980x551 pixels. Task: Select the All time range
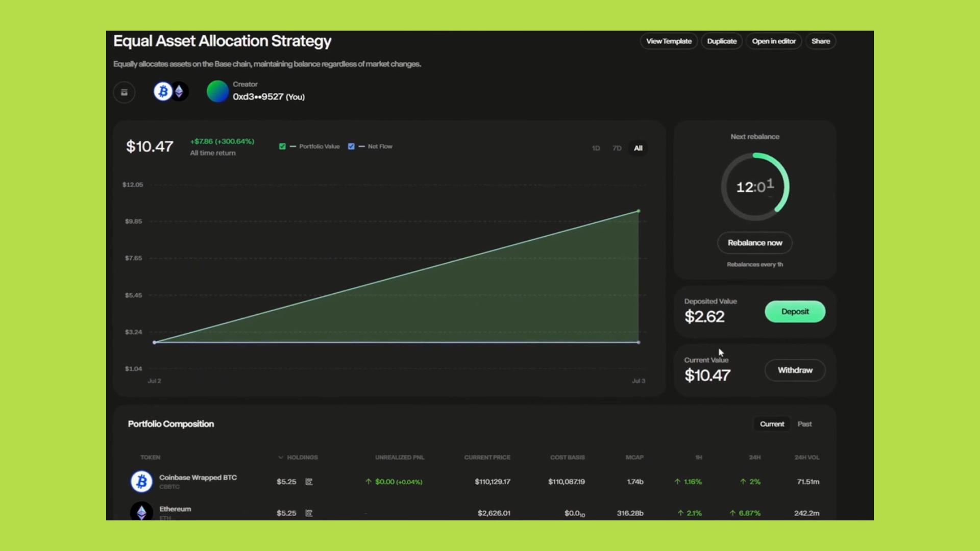pyautogui.click(x=638, y=148)
